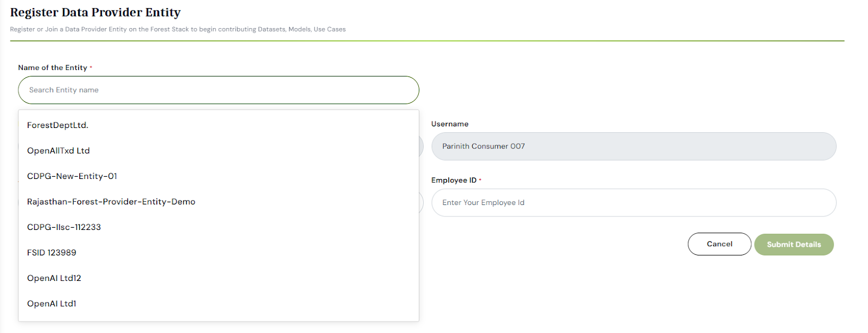Choose OpenAllTxd Ltd entity option

point(218,151)
